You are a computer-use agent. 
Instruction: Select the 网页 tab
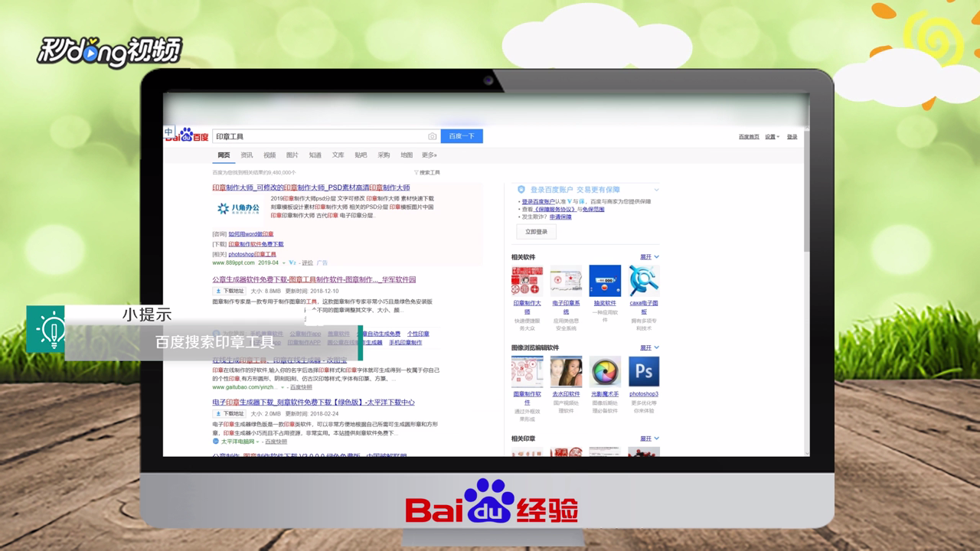pyautogui.click(x=224, y=155)
